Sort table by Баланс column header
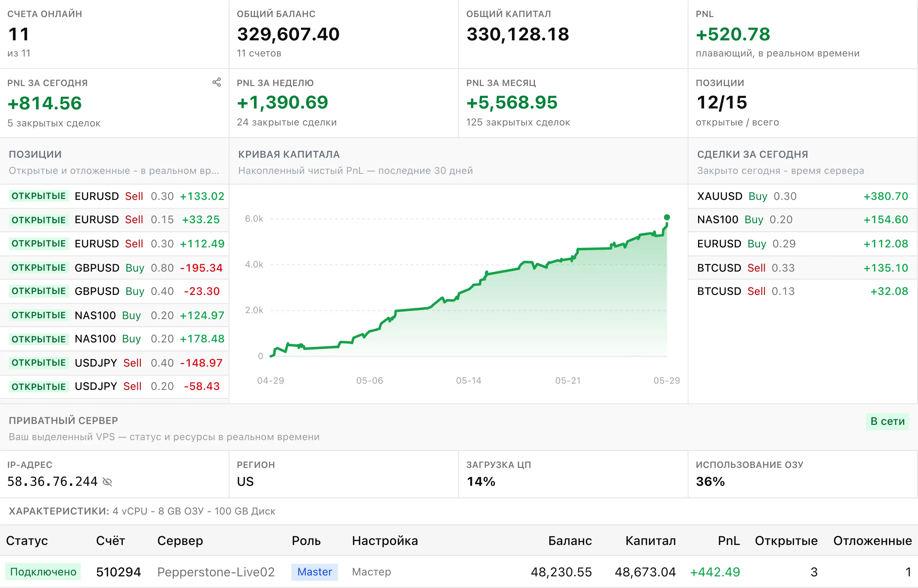This screenshot has height=588, width=918. coord(570,541)
